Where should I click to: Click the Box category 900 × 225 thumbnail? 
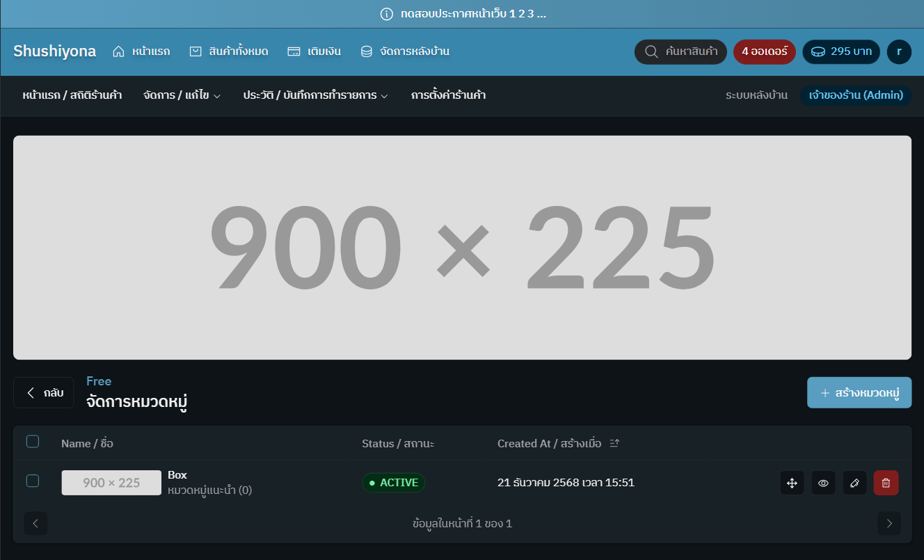tap(111, 483)
